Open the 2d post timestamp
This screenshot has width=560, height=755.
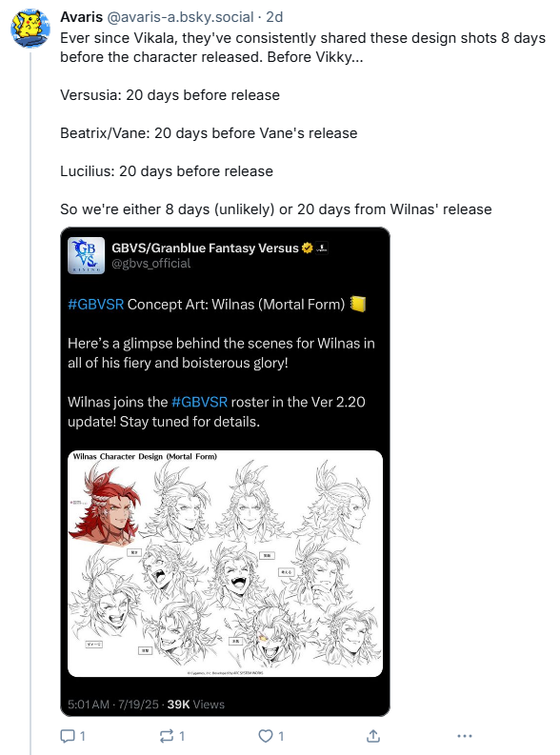tap(274, 17)
